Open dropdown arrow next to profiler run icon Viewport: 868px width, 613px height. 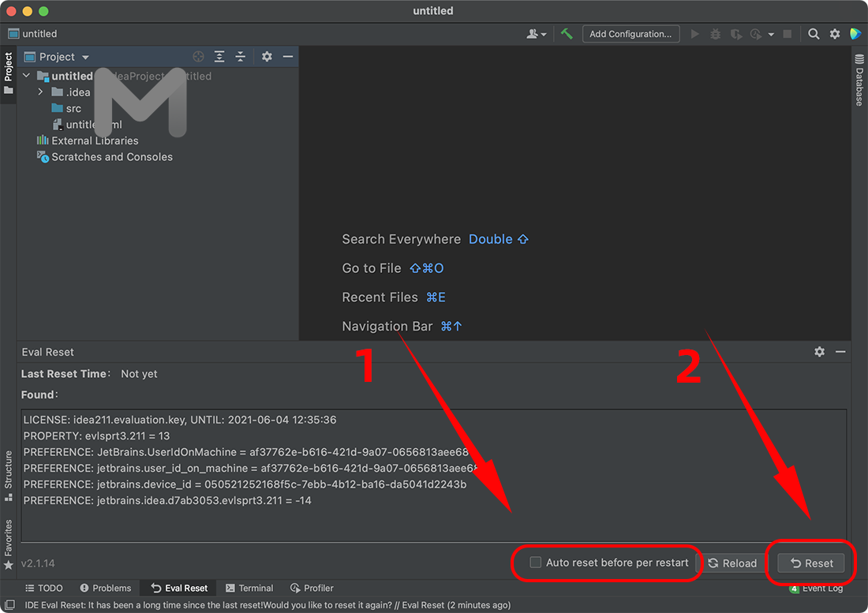[771, 34]
